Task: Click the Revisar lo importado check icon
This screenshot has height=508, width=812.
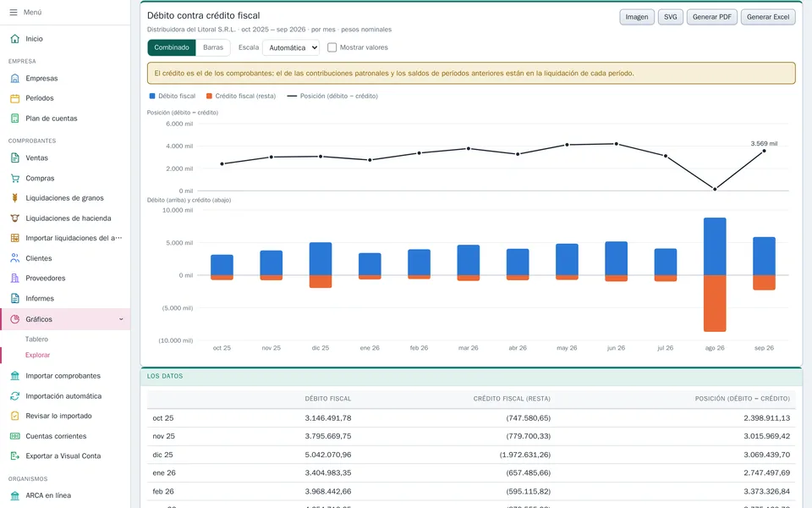Action: pos(15,416)
